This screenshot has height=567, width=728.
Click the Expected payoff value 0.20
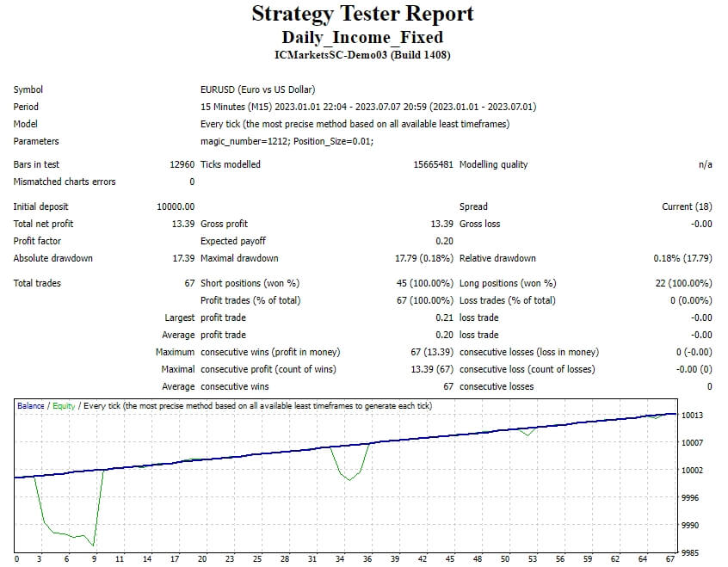444,241
